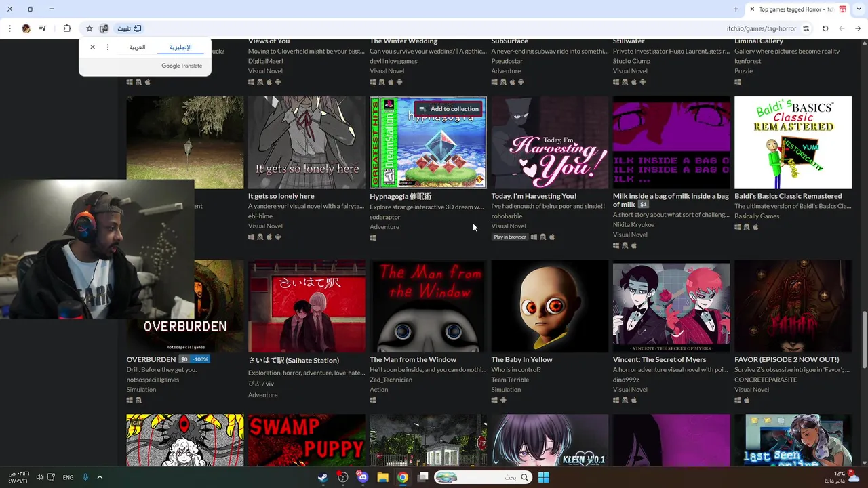Viewport: 868px width, 488px height.
Task: Open author link 'ebi-hime'
Action: [x=260, y=216]
